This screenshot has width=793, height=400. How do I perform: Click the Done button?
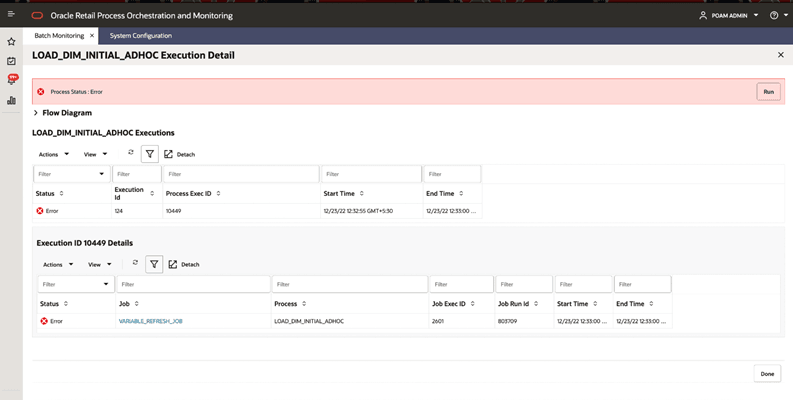767,374
